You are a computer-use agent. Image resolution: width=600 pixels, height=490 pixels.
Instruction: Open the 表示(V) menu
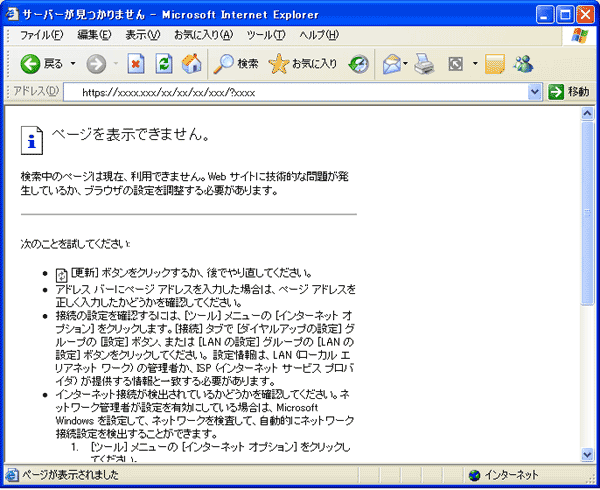coord(143,35)
